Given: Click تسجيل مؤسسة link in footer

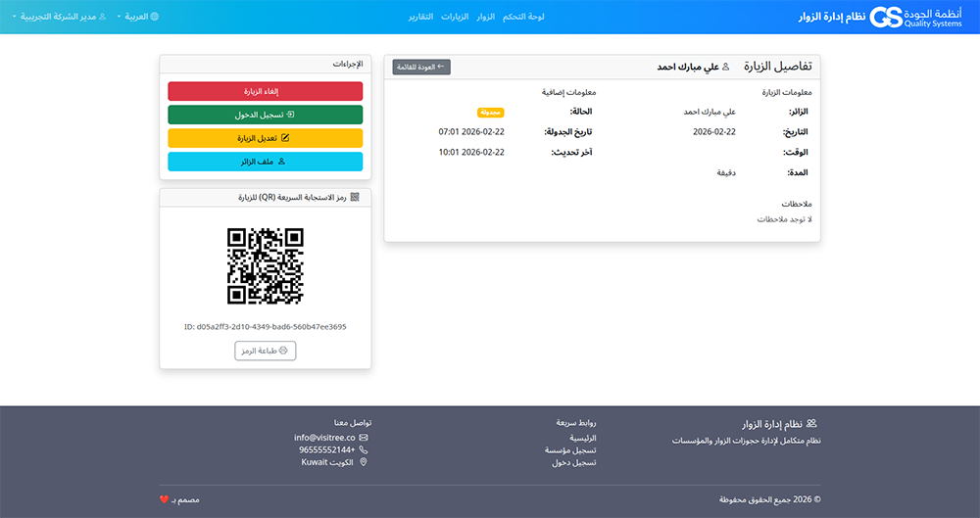Looking at the screenshot, I should pyautogui.click(x=571, y=450).
